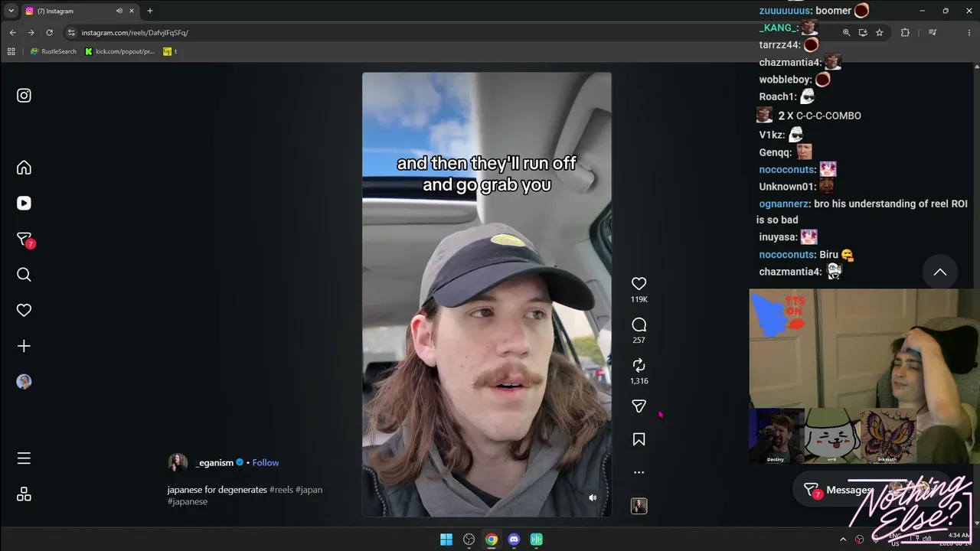Mute the Instagram tab via speaker icon
This screenshot has width=980, height=551.
click(119, 11)
